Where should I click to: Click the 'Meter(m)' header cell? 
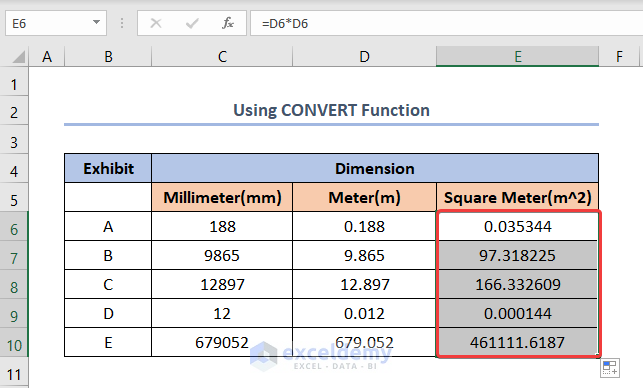pyautogui.click(x=364, y=197)
